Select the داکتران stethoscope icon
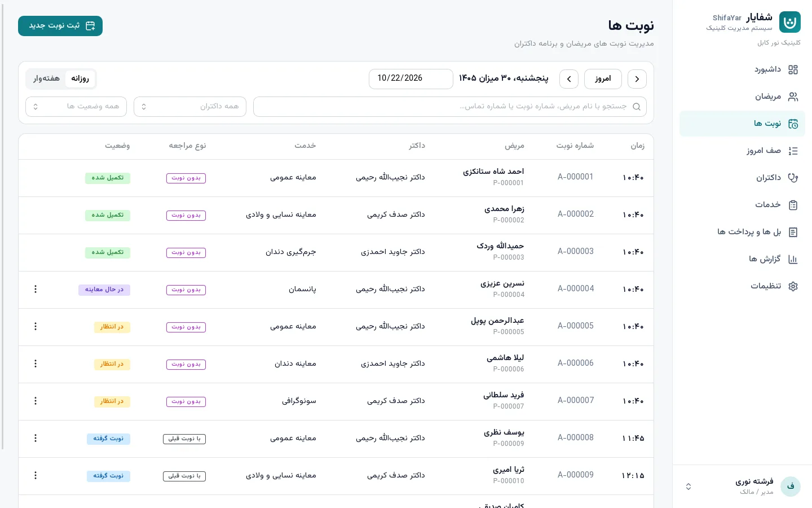 pos(793,178)
